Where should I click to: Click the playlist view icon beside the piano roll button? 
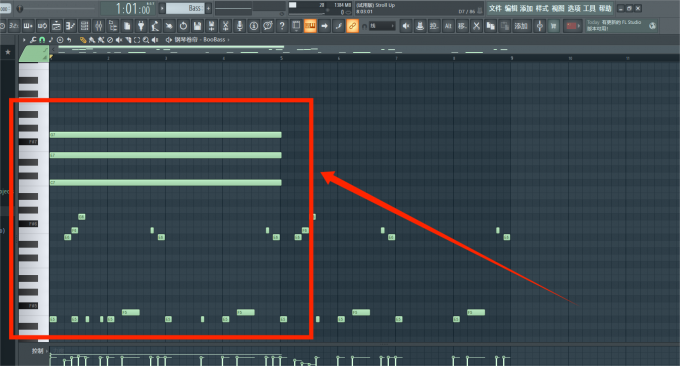pos(296,26)
